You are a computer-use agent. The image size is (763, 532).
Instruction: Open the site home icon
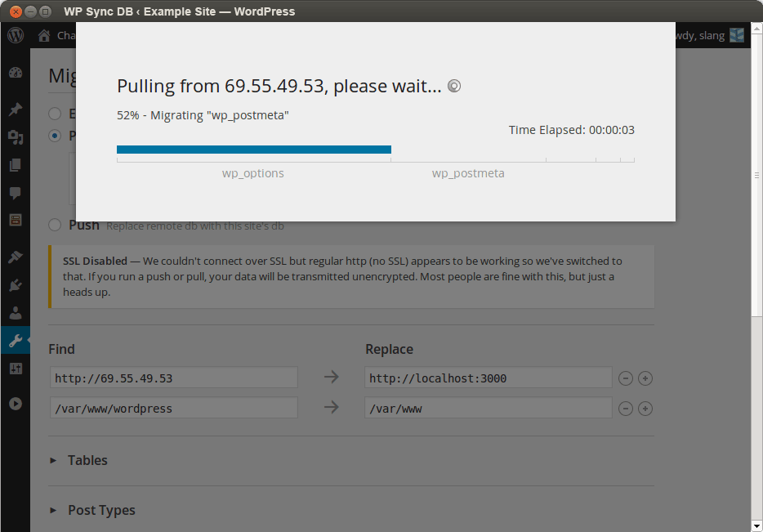tap(44, 35)
